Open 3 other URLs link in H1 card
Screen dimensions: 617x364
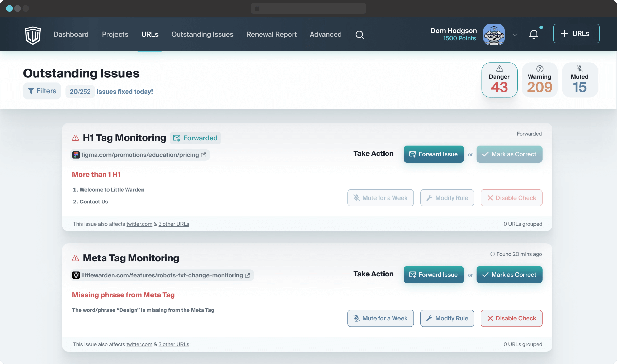coord(174,224)
